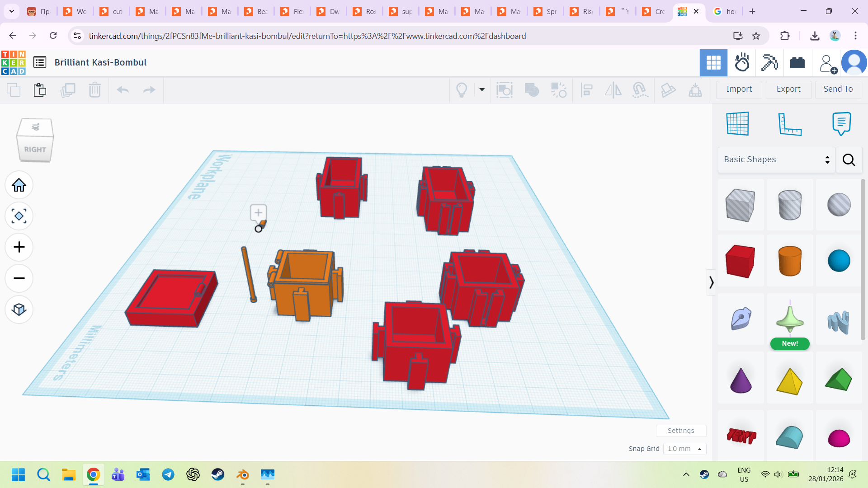Open the Snap Grid 1.0 mm dropdown

click(x=684, y=449)
